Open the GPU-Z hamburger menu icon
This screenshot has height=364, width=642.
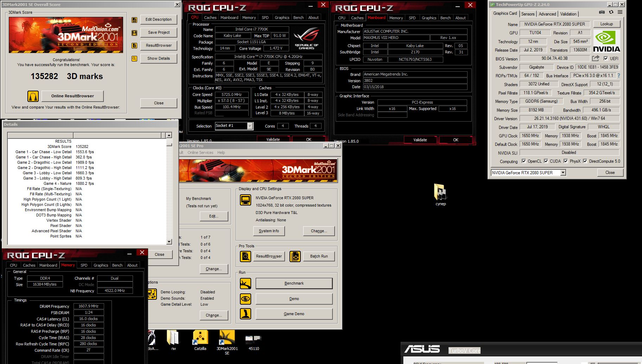click(x=620, y=12)
